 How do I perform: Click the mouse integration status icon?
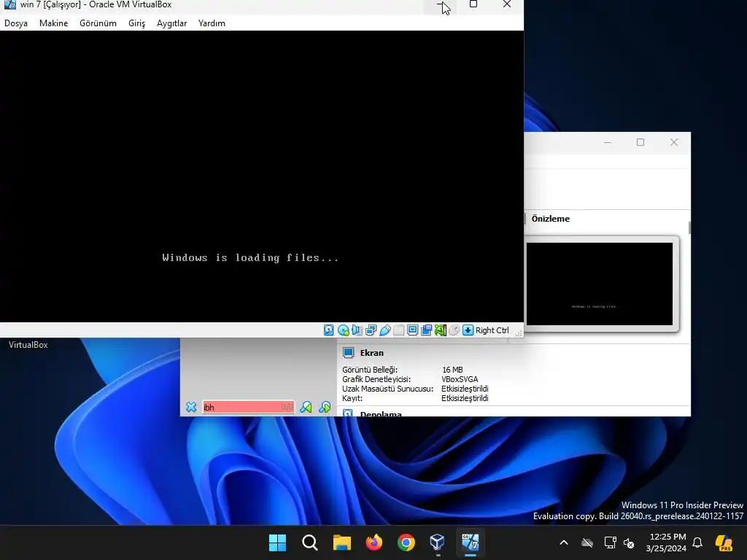coord(454,330)
